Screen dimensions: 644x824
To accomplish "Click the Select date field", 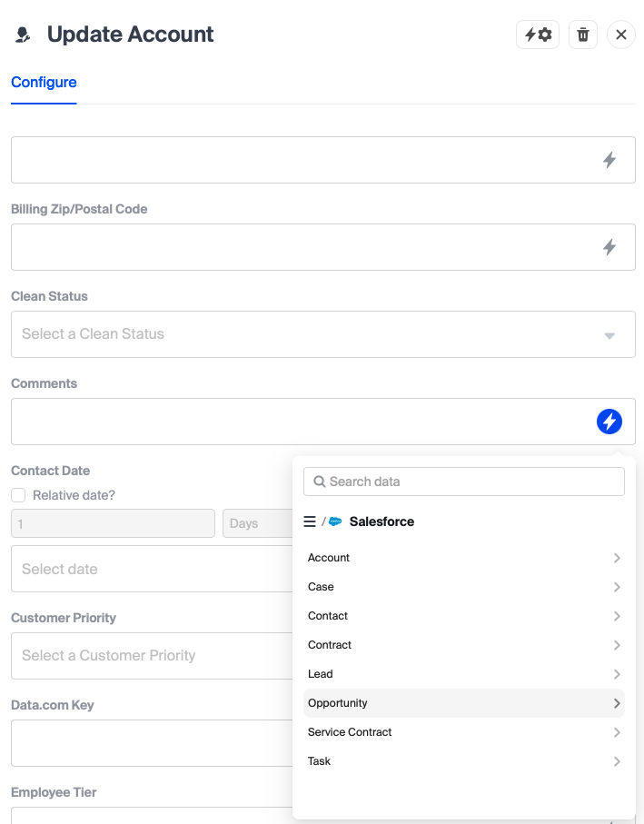I will pos(151,569).
